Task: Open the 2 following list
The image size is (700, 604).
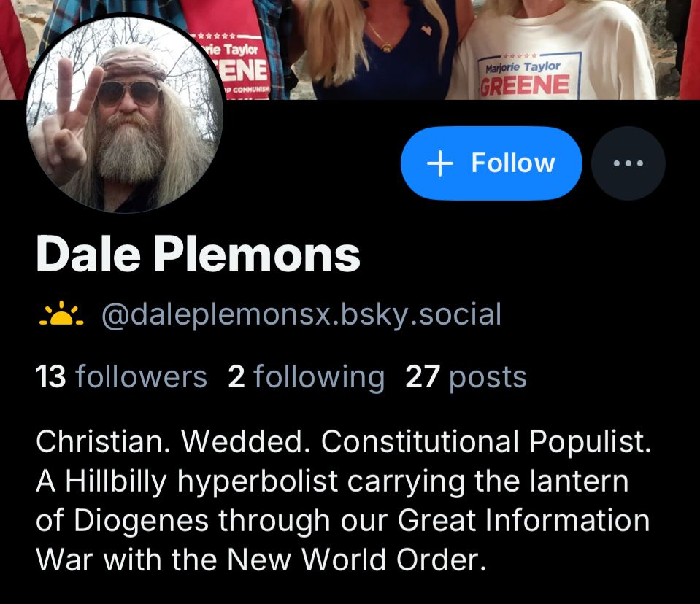Action: 307,377
